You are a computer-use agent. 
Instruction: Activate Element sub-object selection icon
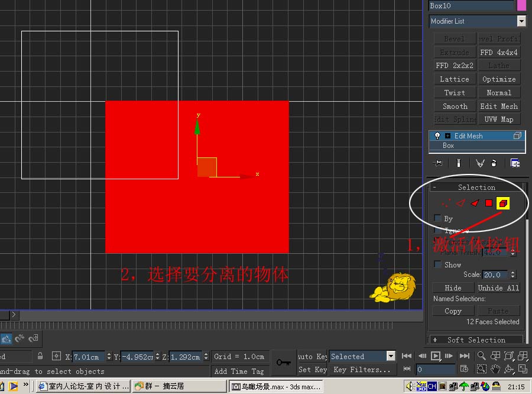pos(502,204)
